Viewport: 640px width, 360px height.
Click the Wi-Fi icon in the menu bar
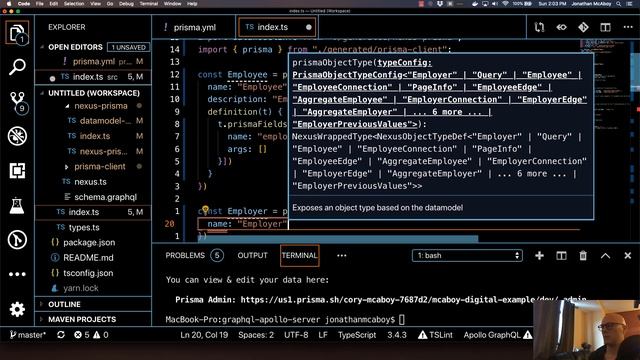pyautogui.click(x=505, y=4)
